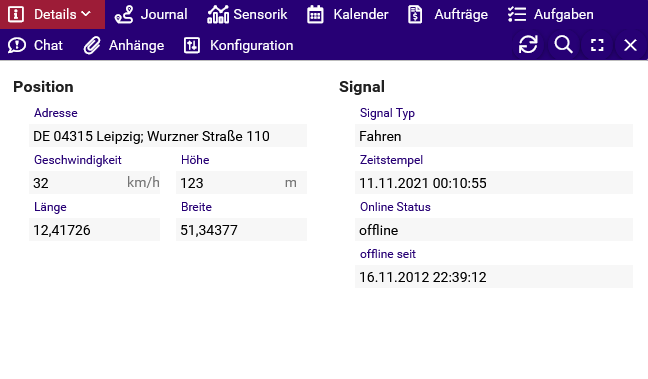This screenshot has height=379, width=648.
Task: Close the details panel with X
Action: point(630,45)
